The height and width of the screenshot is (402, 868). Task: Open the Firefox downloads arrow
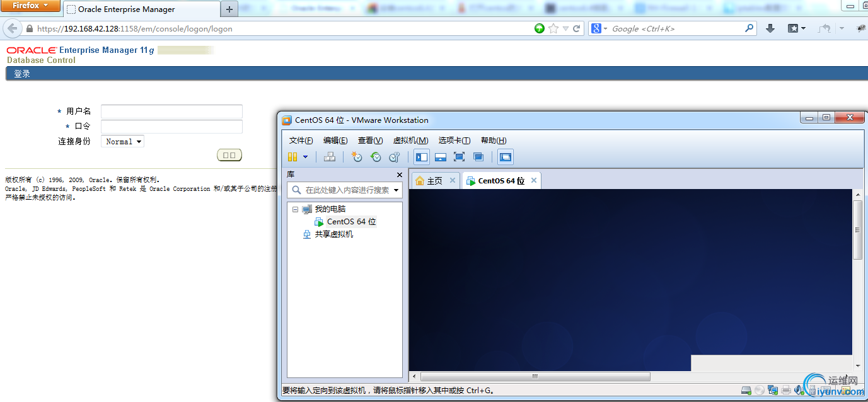tap(770, 28)
